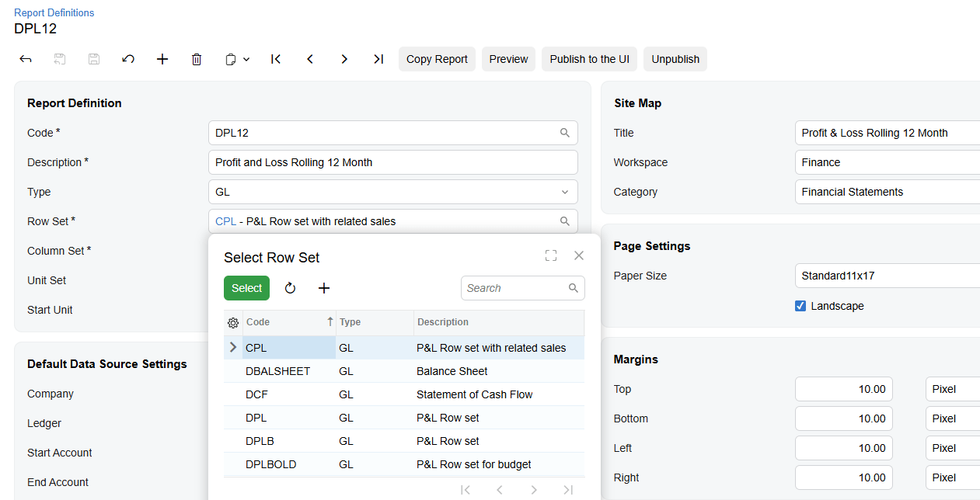
Task: Select the CPL row code cell
Action: tap(289, 348)
